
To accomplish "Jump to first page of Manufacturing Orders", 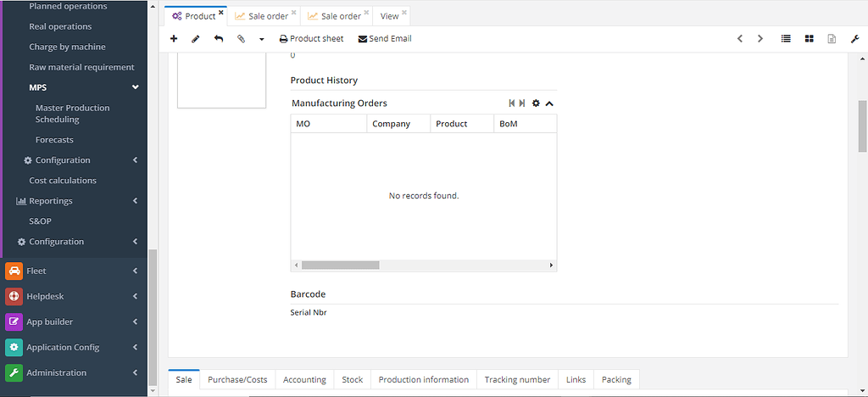I will pos(512,103).
